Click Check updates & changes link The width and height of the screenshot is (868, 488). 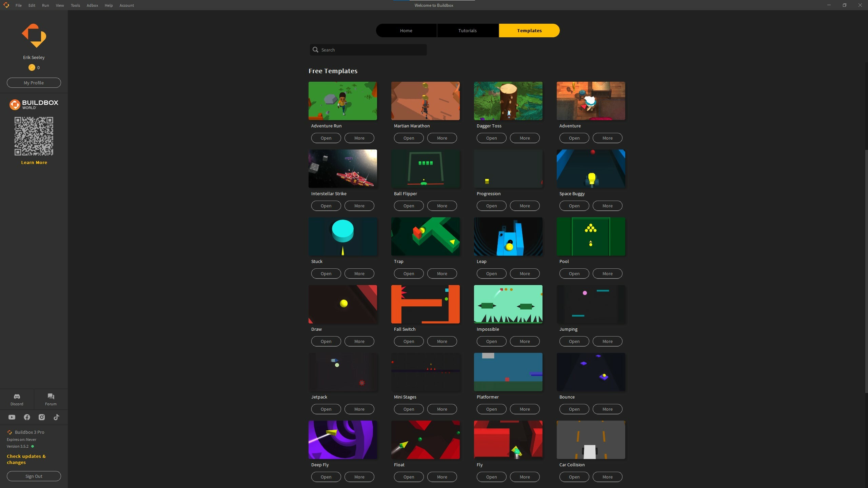pyautogui.click(x=26, y=459)
